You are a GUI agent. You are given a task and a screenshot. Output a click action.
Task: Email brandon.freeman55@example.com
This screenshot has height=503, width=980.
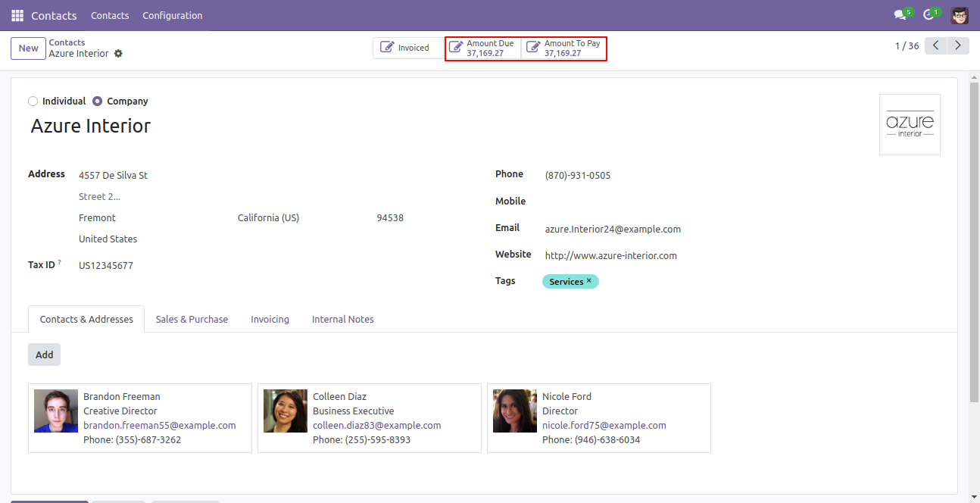(160, 426)
